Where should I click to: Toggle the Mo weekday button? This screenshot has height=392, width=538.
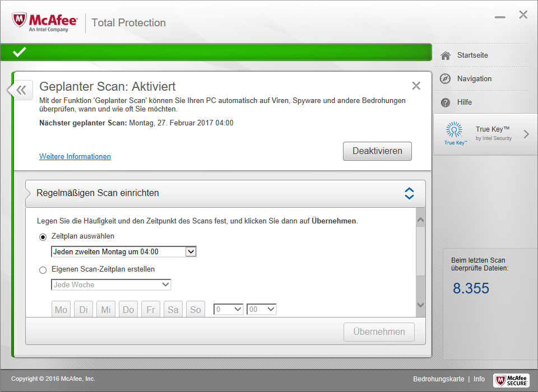click(61, 310)
